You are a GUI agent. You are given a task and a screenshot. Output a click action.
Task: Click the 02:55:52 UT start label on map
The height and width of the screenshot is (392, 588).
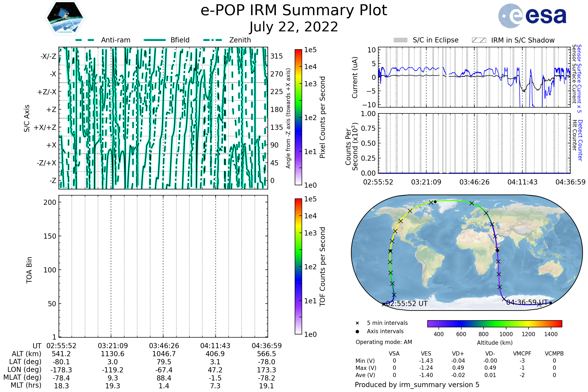coord(407,304)
